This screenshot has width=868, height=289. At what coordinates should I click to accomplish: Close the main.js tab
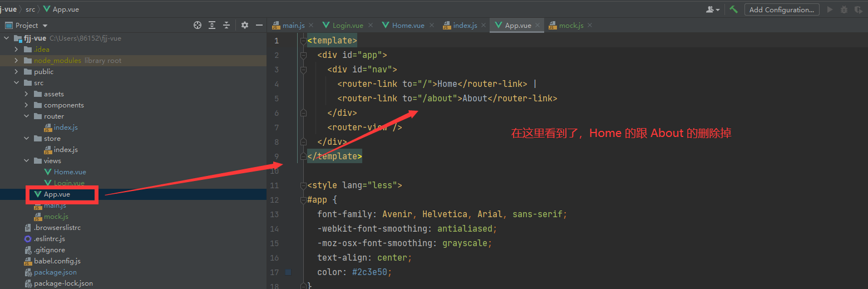pos(311,25)
